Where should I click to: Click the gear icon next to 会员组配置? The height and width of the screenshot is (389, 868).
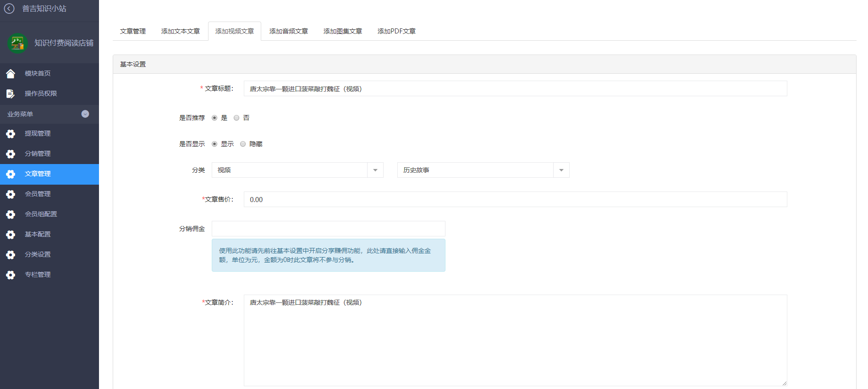(x=11, y=214)
